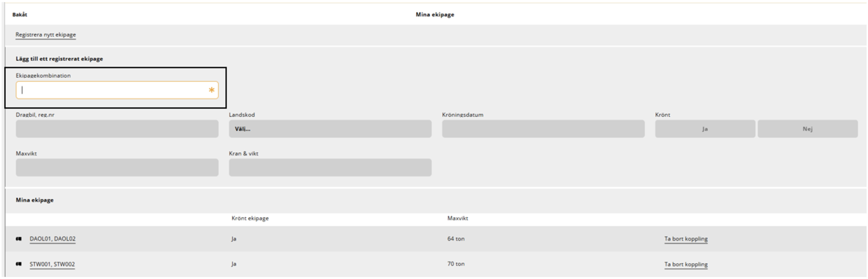Click into the Ekipagekombination input field

coord(117,90)
